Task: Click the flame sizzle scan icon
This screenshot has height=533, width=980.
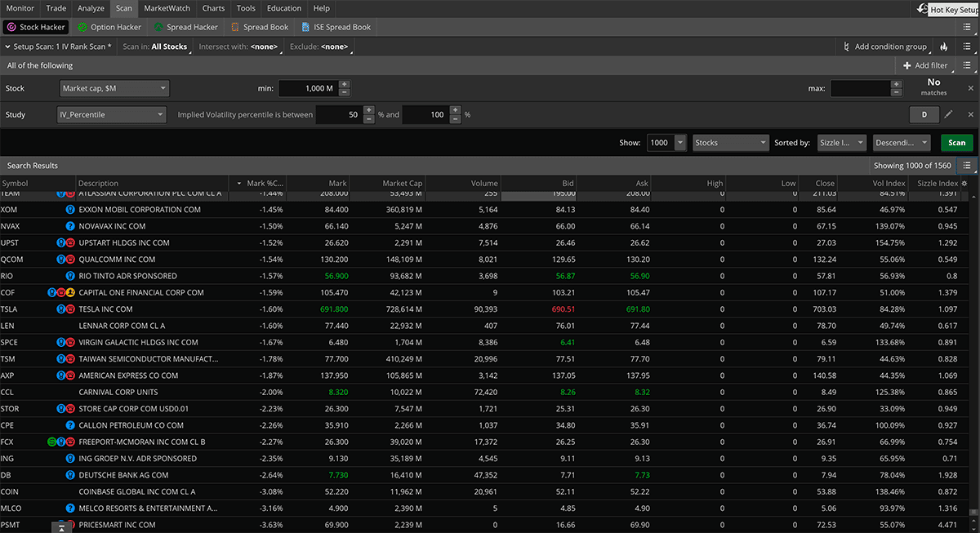Action: click(x=944, y=47)
